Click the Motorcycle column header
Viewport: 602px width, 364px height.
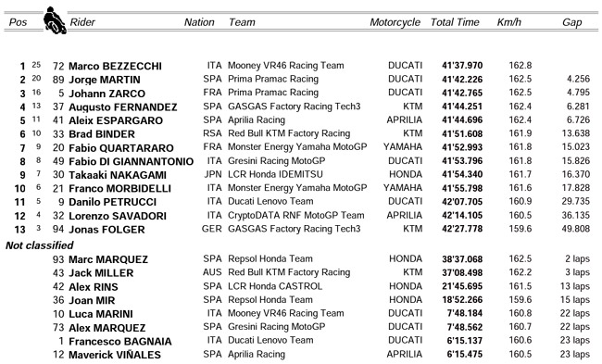tap(395, 22)
